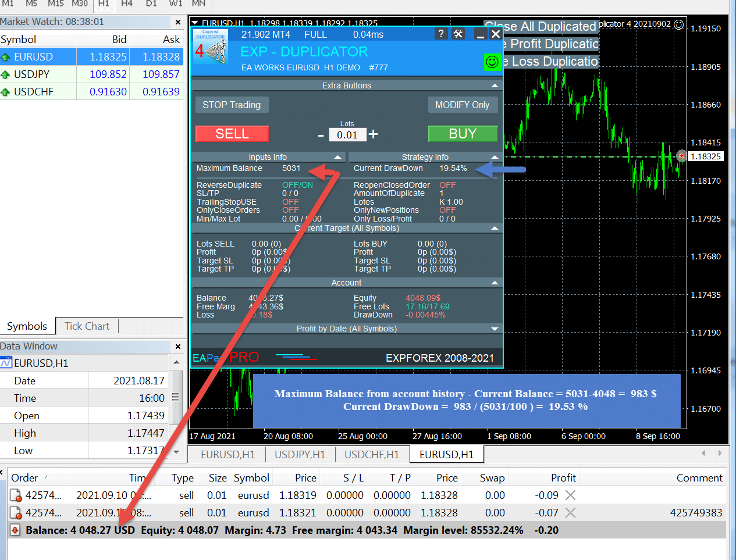This screenshot has width=736, height=560.
Task: Toggle the STOP Trading button
Action: (x=232, y=105)
